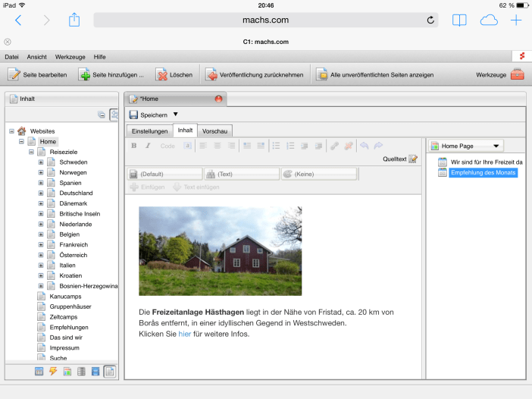Screen dimensions: 532x399
Task: Collapse the Reiseziele tree node
Action: [x=31, y=152]
